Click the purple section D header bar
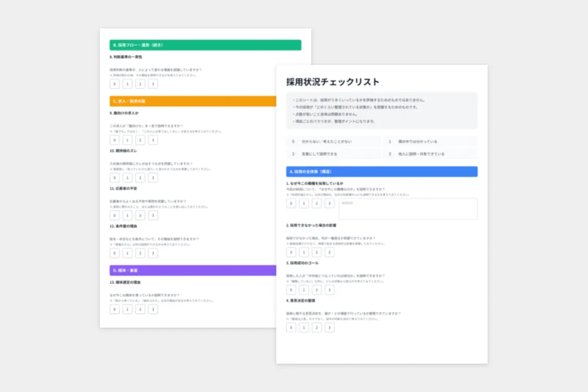The image size is (588, 392). [193, 270]
